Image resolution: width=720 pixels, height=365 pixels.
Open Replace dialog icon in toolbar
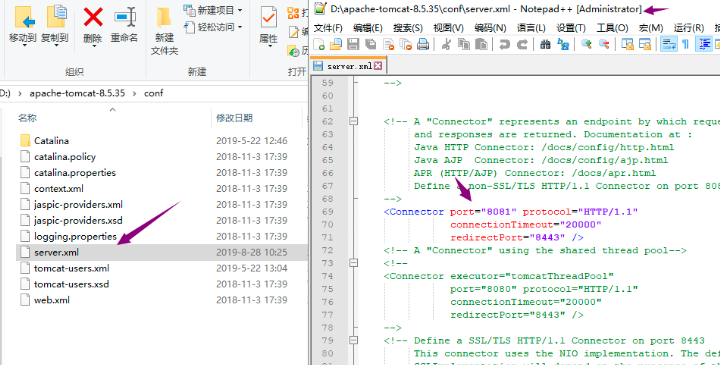click(x=563, y=44)
